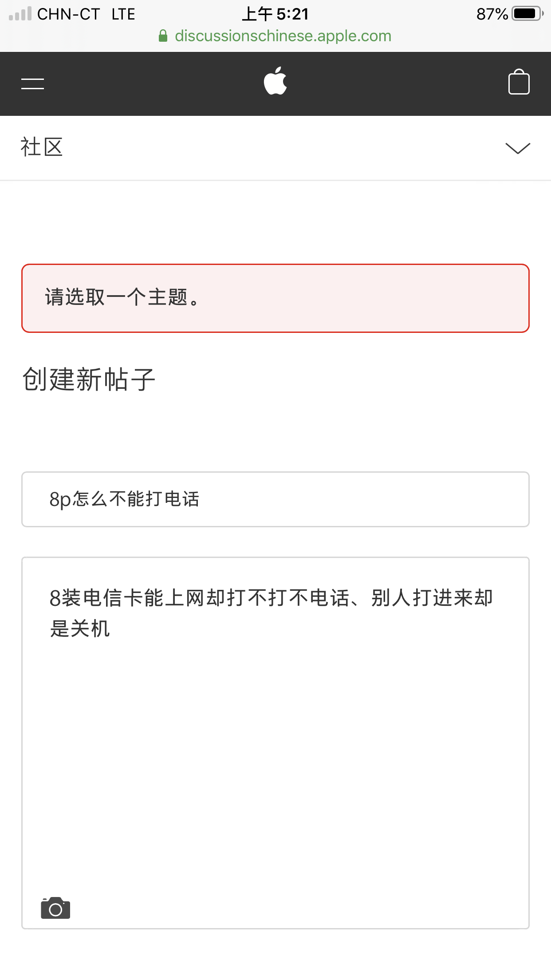This screenshot has height=980, width=551.
Task: Select the 社区 menu label
Action: (42, 147)
